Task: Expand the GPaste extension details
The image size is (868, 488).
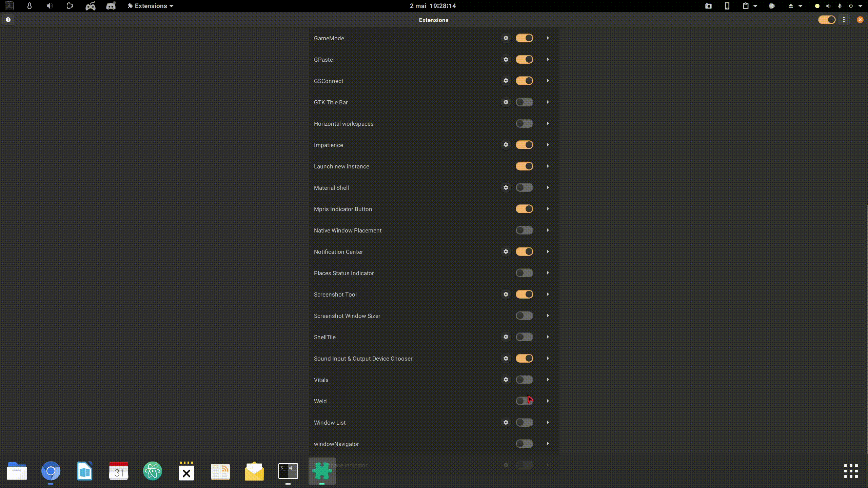Action: click(x=548, y=59)
